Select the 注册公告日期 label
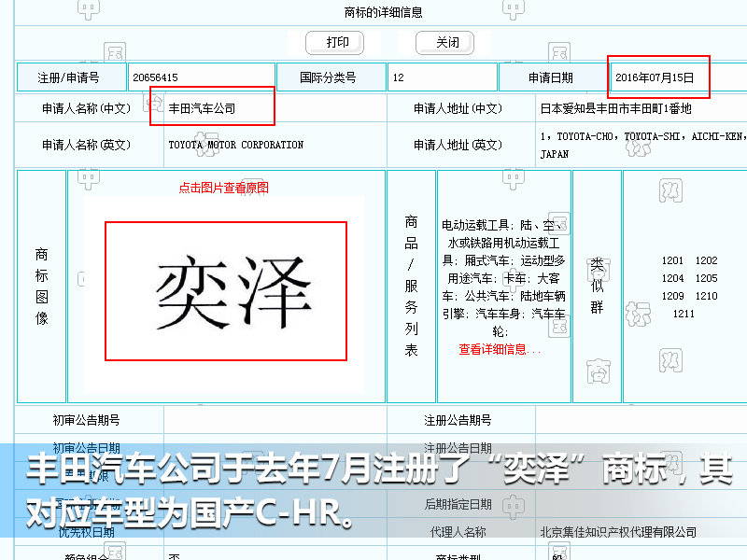This screenshot has width=747, height=560. tap(458, 448)
